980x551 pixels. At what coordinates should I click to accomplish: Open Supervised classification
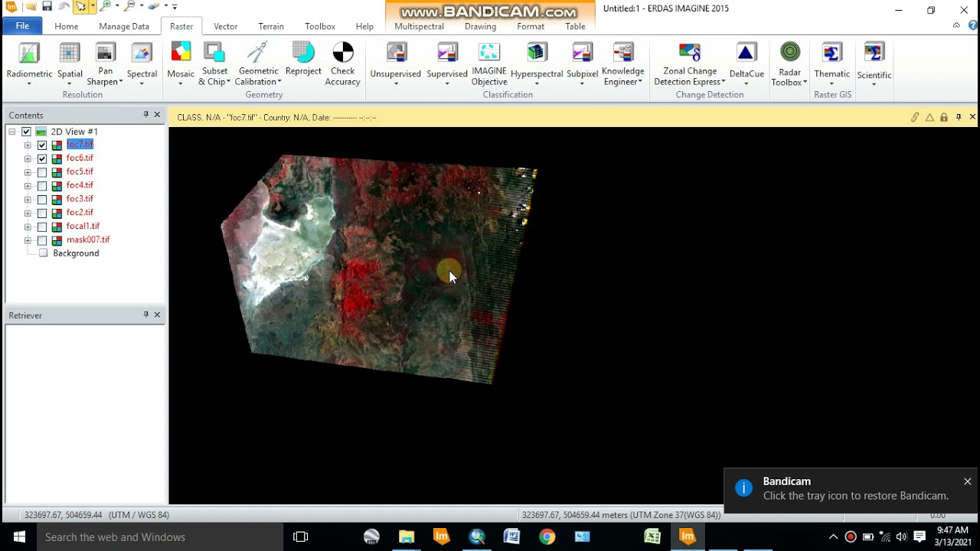(447, 63)
